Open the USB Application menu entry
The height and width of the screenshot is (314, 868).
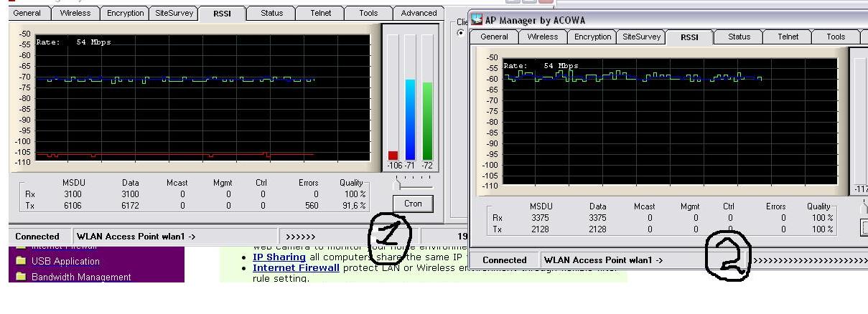click(65, 261)
